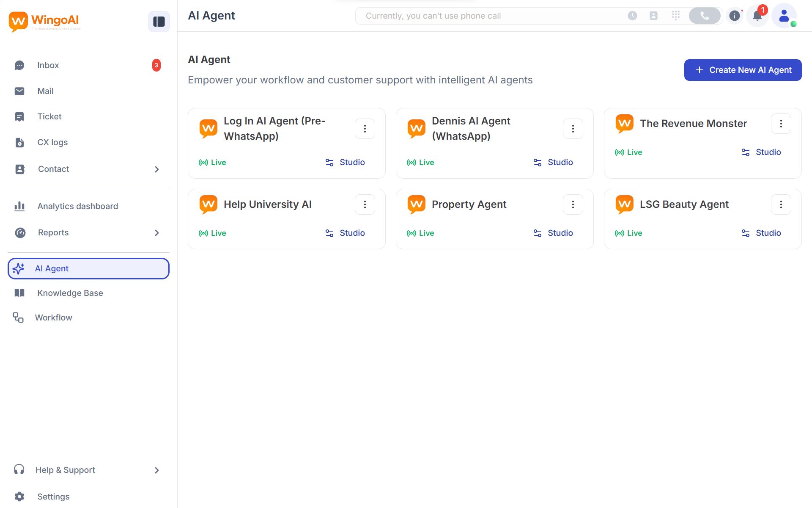Open the Inbox menu item
This screenshot has width=812, height=508.
48,65
